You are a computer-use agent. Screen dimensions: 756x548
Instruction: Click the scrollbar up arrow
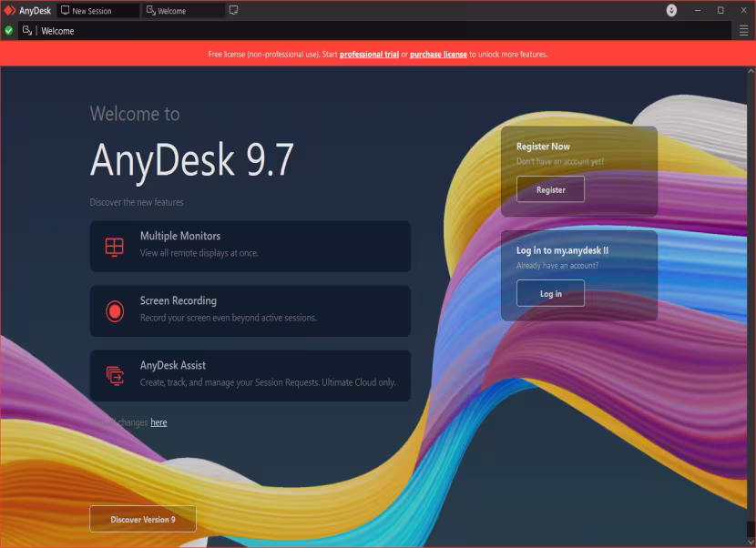click(751, 71)
